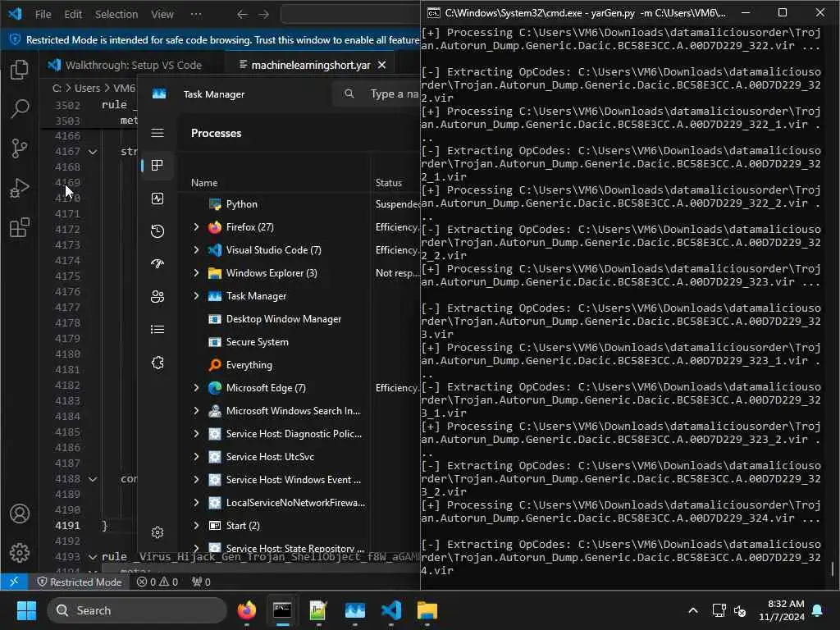Select the Everything process row

tap(299, 365)
